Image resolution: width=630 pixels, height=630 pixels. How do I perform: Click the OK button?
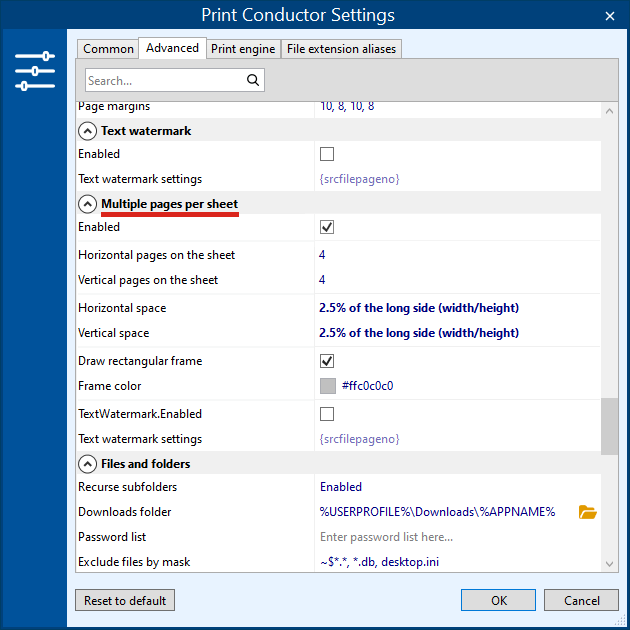point(498,600)
